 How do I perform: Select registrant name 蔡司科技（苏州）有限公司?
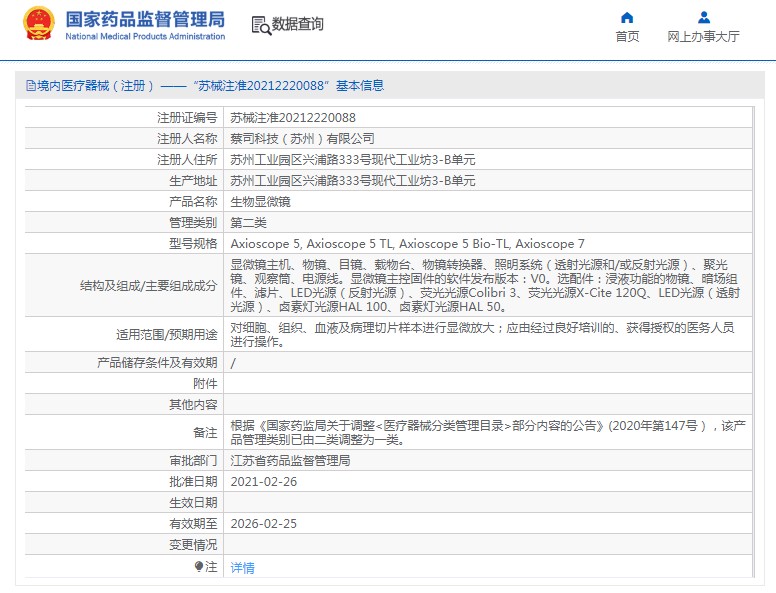click(302, 139)
